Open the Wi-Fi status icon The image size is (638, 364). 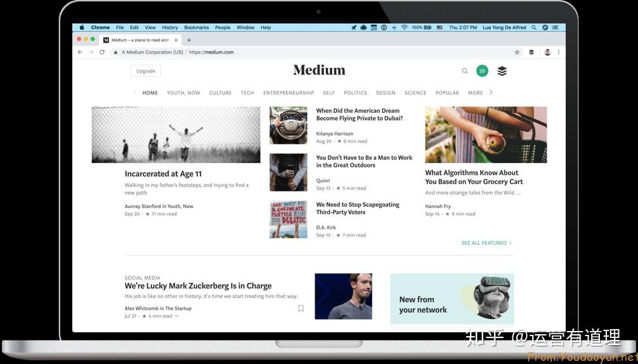(x=404, y=27)
